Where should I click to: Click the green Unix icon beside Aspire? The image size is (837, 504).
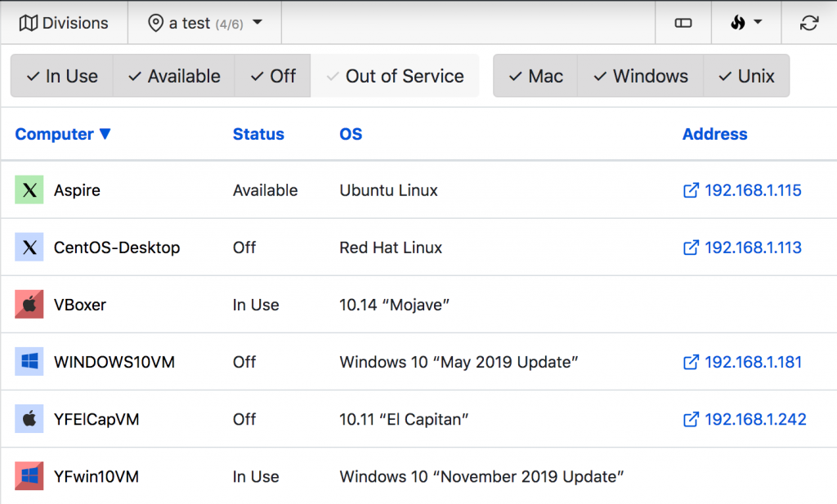point(29,190)
